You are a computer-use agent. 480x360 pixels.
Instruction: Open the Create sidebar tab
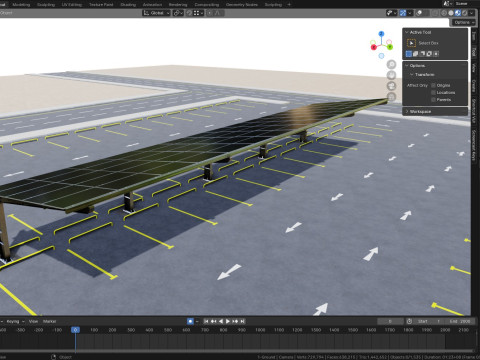point(474,86)
